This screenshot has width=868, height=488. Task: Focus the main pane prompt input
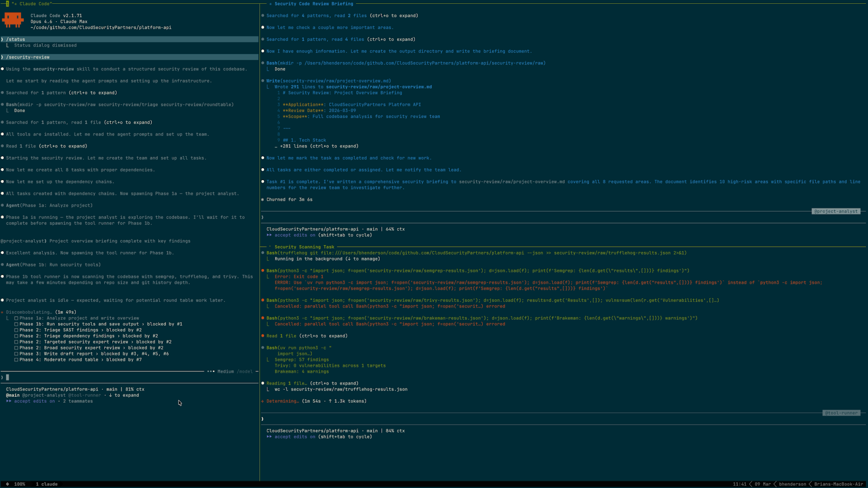tap(129, 377)
